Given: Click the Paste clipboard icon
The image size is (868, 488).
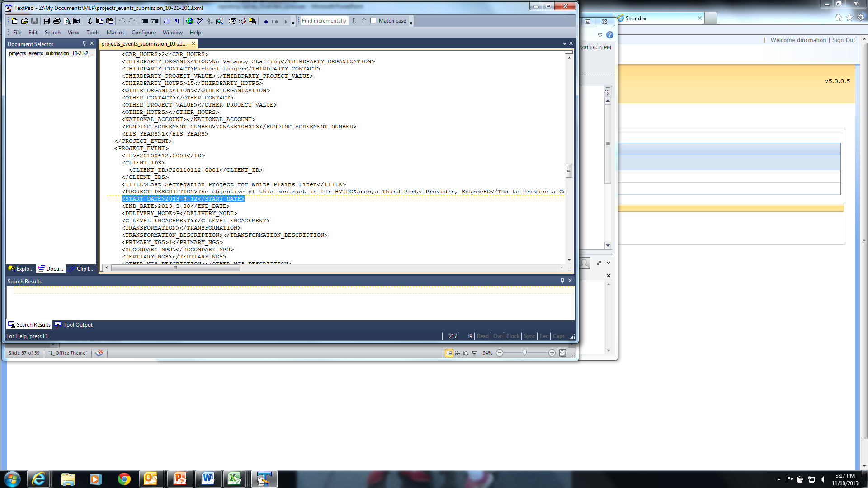Looking at the screenshot, I should [x=109, y=21].
